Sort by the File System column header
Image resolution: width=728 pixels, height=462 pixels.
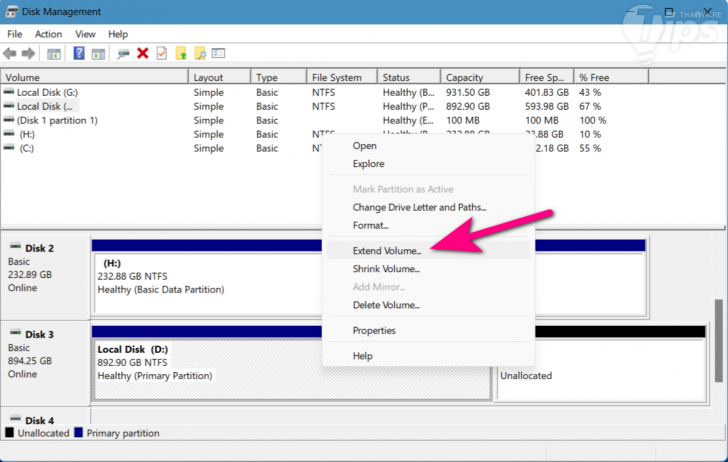(x=342, y=77)
